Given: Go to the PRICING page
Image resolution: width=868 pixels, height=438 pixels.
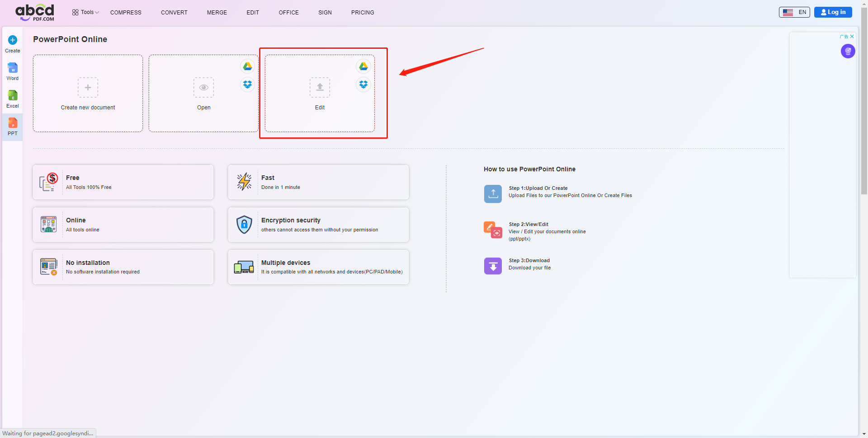Looking at the screenshot, I should [363, 13].
